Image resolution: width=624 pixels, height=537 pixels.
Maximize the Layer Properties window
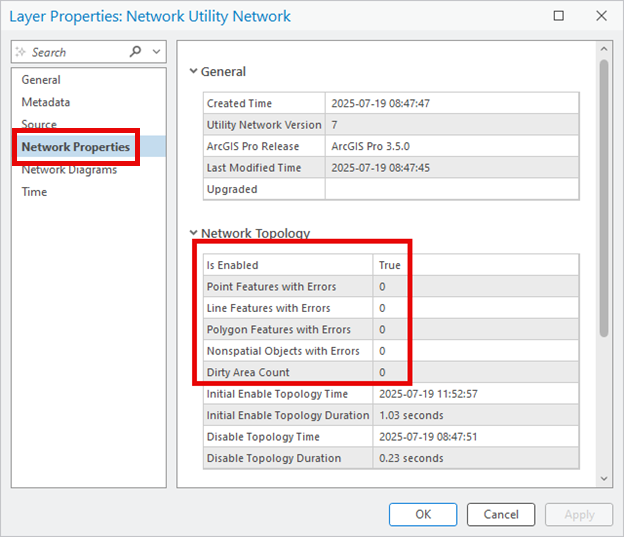(x=558, y=16)
